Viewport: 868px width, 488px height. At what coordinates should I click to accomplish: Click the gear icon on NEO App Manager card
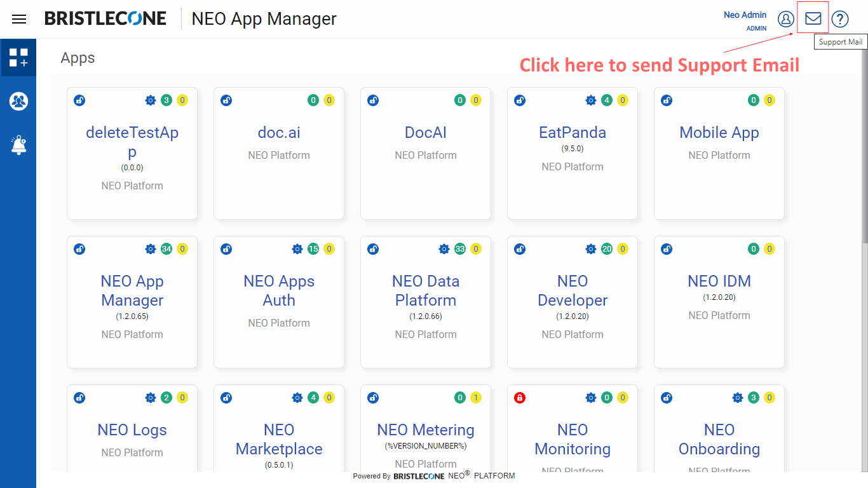coord(151,249)
